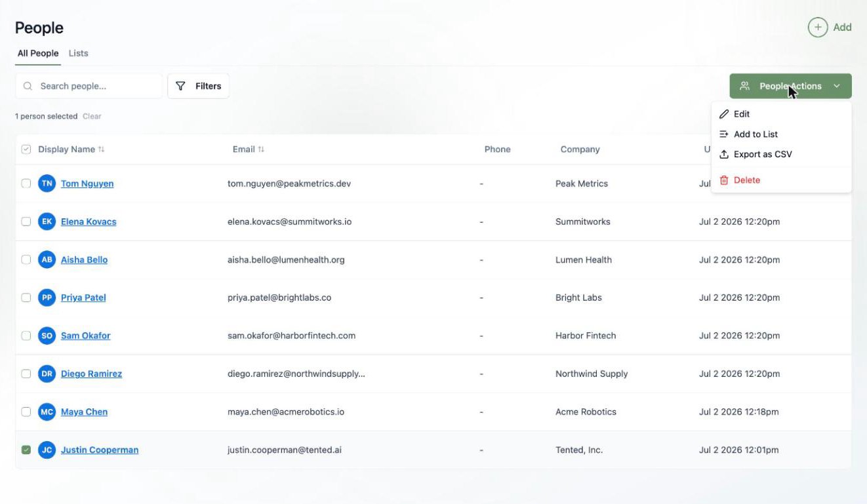
Task: Check Tom Nguyen's row checkbox
Action: (26, 184)
